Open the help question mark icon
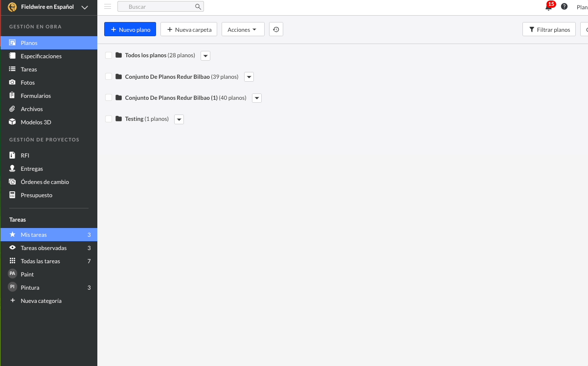Screen dimensions: 588x366 pos(564,6)
